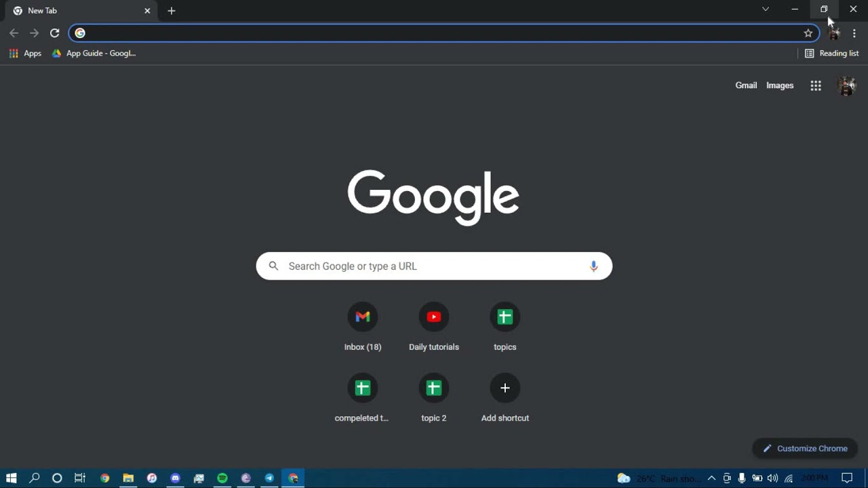Viewport: 868px width, 488px height.
Task: Open the battery status tray icon
Action: 757,478
